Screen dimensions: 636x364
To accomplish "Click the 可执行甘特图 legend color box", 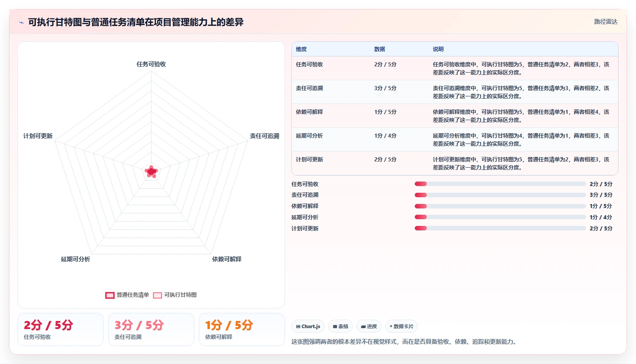I will click(x=158, y=295).
